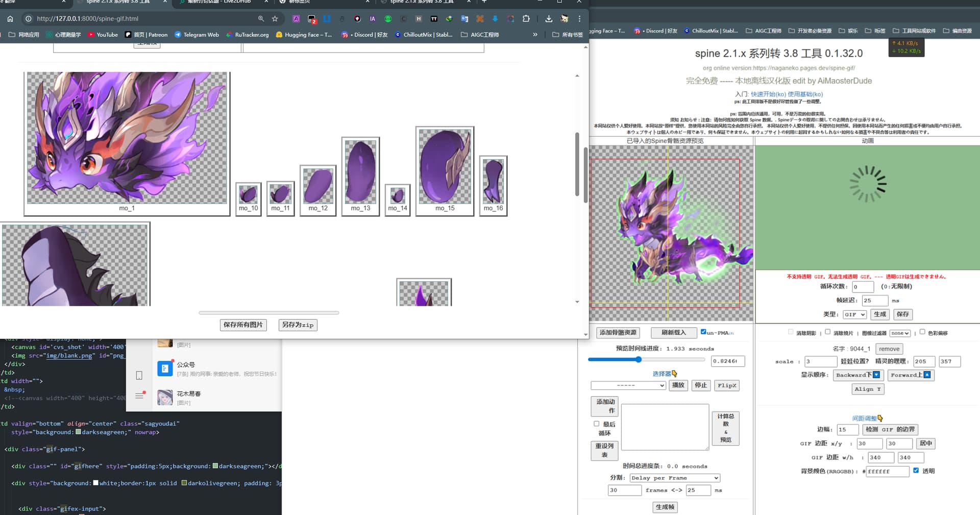Open the 网络应用 bookmark folder

tap(24, 35)
